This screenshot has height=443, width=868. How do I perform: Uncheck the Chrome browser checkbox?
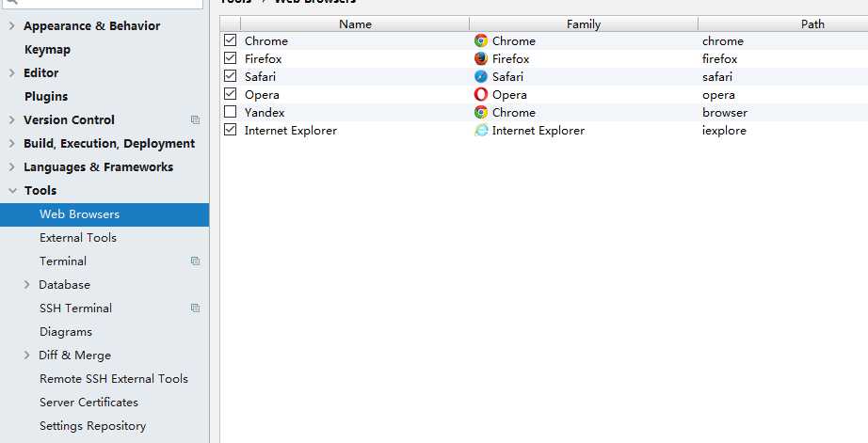(x=231, y=40)
